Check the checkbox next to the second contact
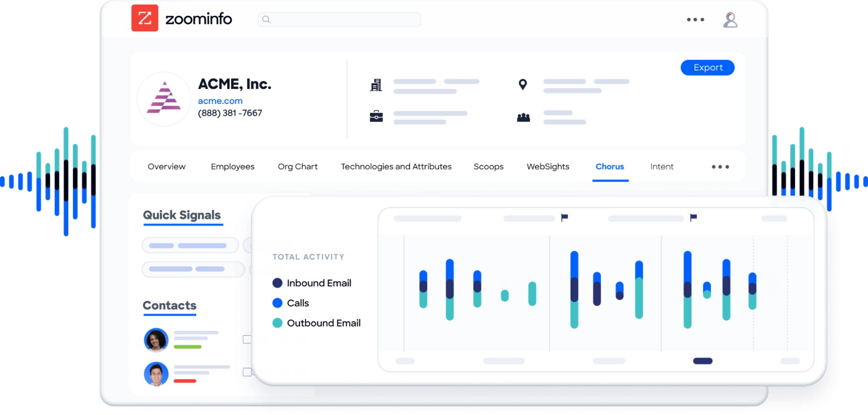This screenshot has width=868, height=415. coord(248,372)
